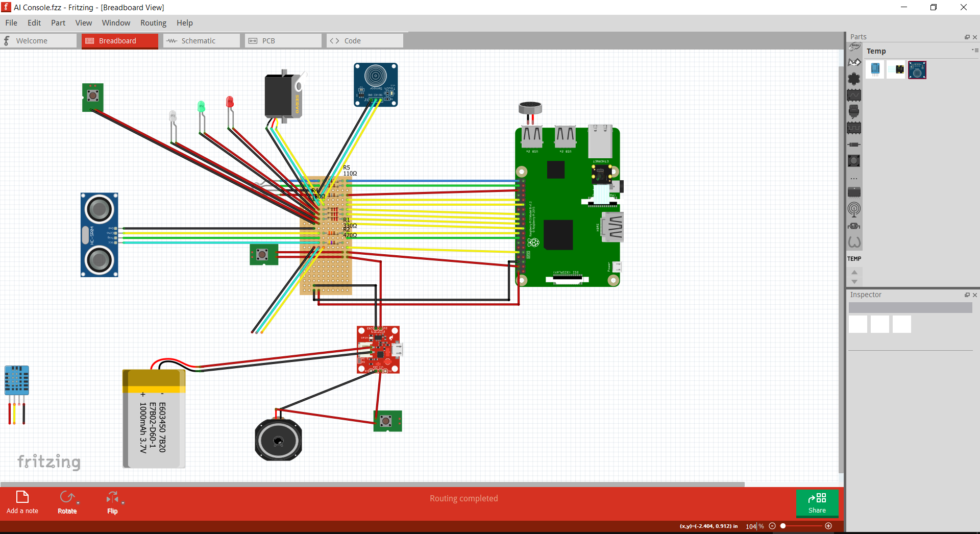The height and width of the screenshot is (534, 980).
Task: Click the horizontal canvas scrollbar
Action: [x=373, y=484]
